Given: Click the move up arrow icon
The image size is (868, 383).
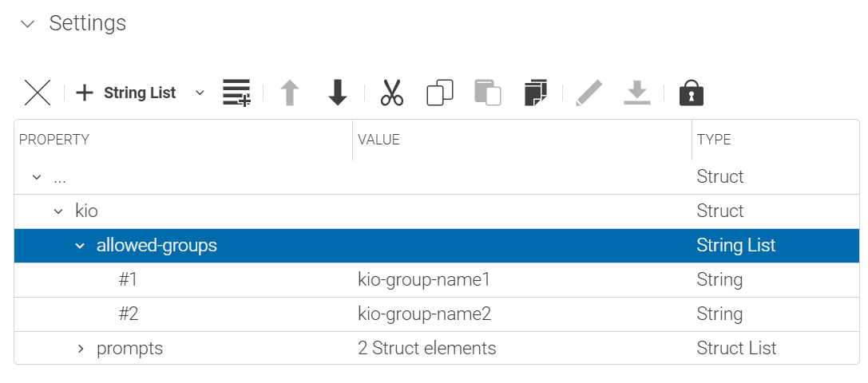Looking at the screenshot, I should click(x=290, y=93).
